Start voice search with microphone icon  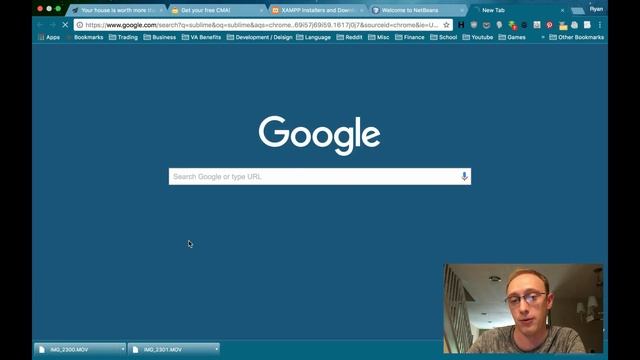pyautogui.click(x=464, y=176)
